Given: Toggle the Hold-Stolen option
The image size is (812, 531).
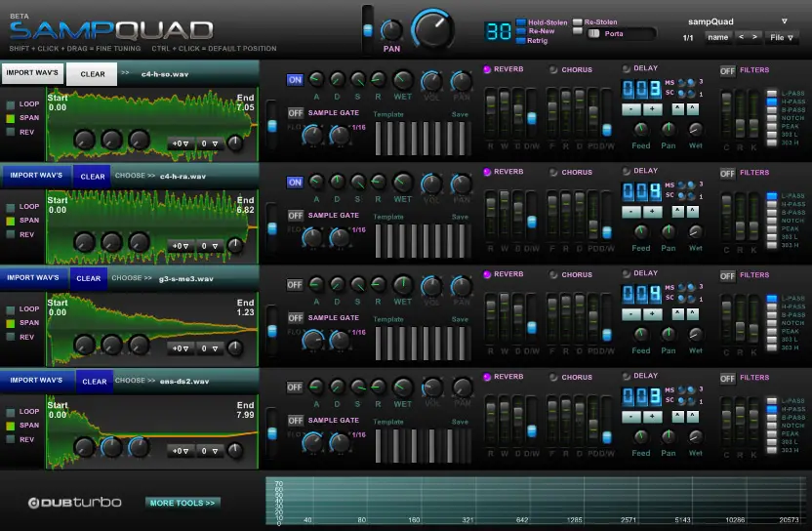Looking at the screenshot, I should click(x=521, y=22).
